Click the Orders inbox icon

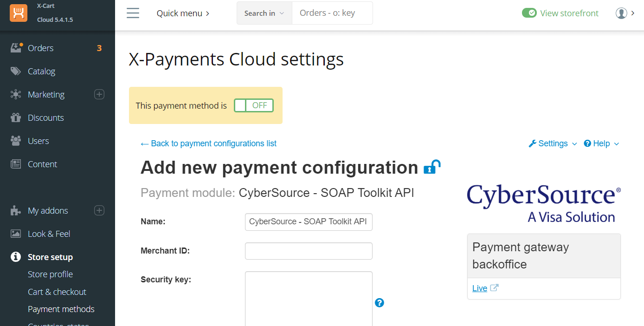pos(16,47)
